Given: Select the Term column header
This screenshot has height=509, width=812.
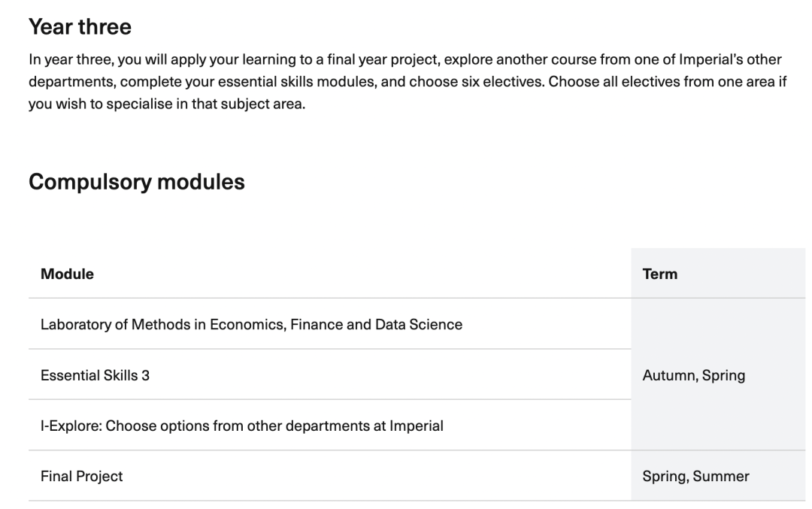Looking at the screenshot, I should (x=660, y=274).
